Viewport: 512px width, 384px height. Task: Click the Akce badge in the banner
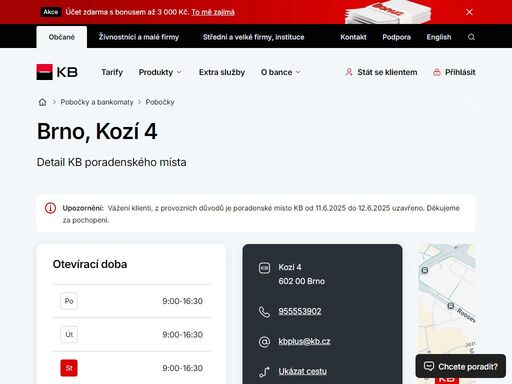coord(51,12)
